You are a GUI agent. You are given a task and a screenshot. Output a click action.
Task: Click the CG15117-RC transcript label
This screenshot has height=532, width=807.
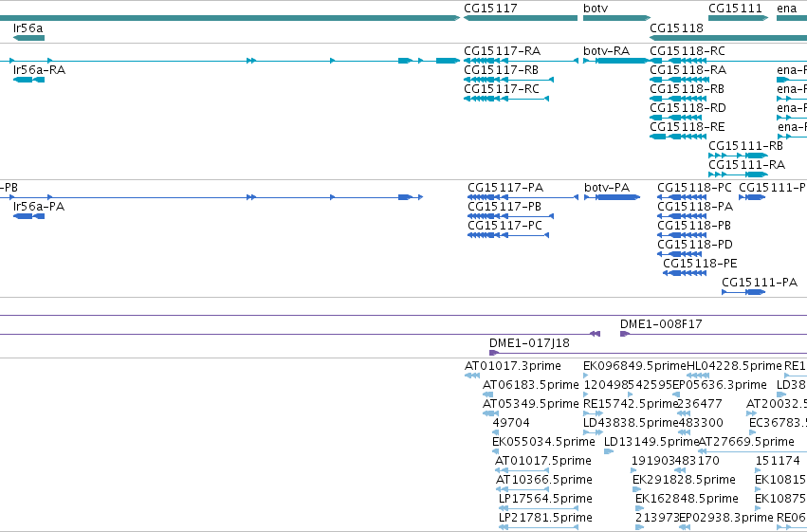[x=502, y=89]
